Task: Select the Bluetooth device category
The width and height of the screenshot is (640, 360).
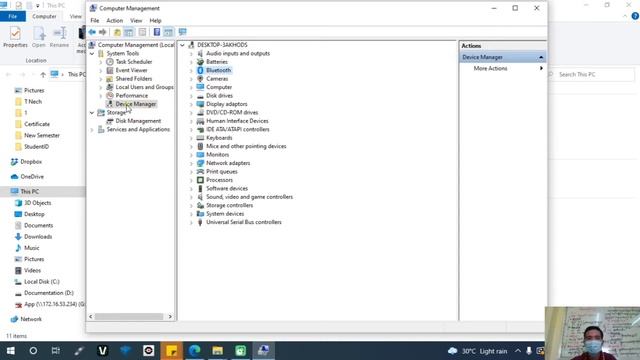Action: point(218,70)
